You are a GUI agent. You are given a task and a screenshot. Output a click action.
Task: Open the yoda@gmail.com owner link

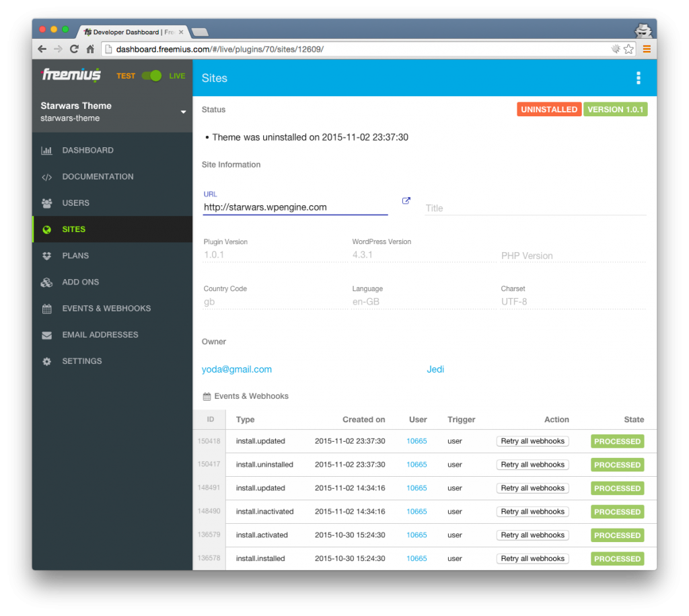click(x=236, y=369)
